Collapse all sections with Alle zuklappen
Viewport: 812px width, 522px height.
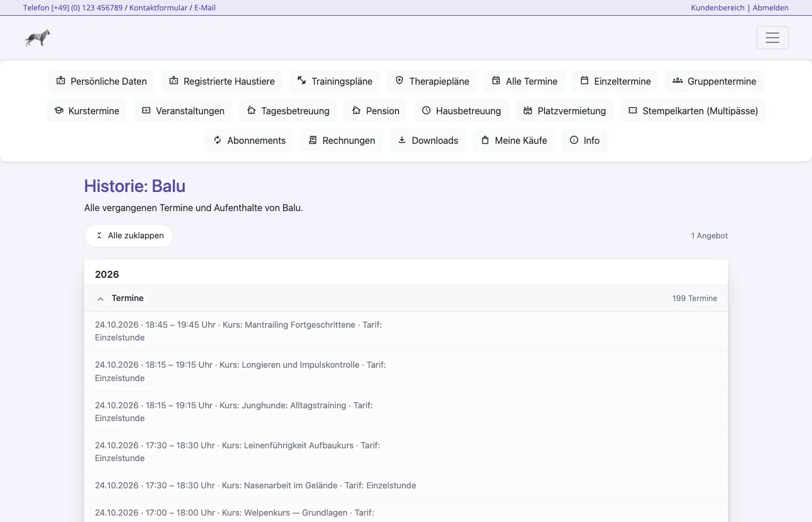click(x=129, y=235)
